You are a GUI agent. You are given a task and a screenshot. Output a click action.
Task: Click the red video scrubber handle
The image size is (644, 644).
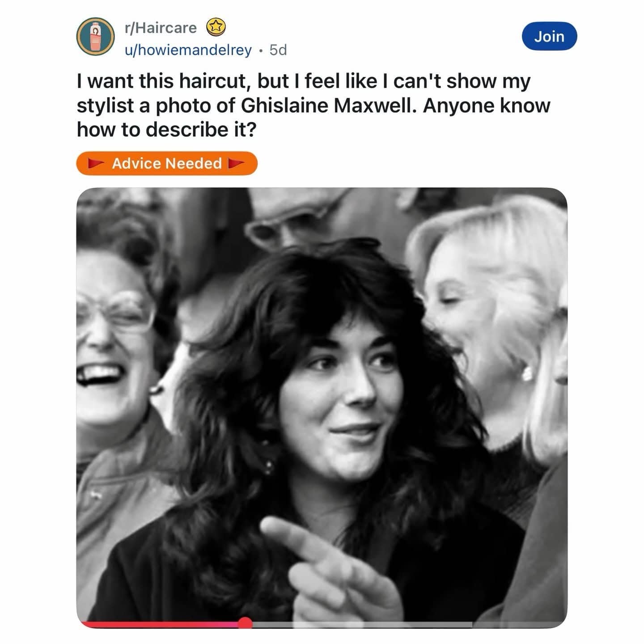(245, 623)
